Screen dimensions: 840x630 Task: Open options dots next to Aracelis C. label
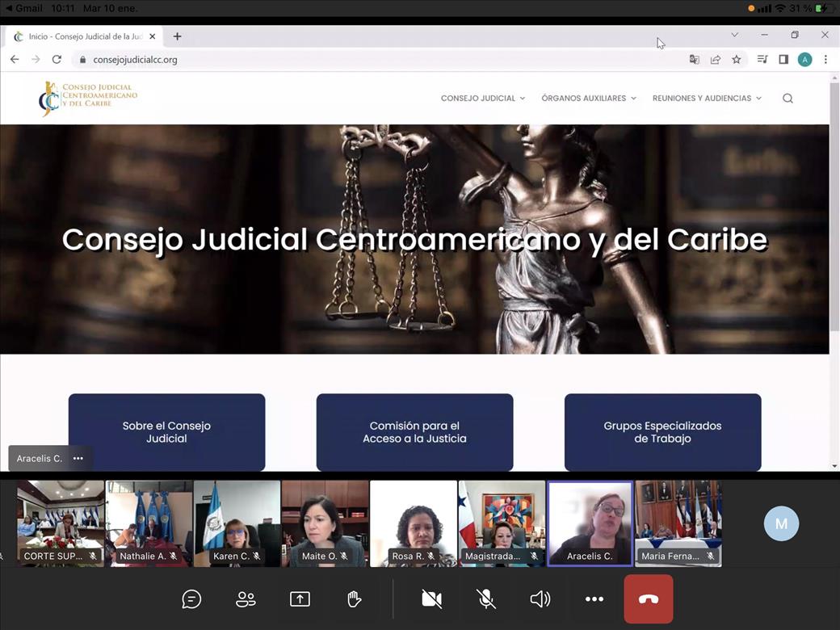[x=78, y=459]
